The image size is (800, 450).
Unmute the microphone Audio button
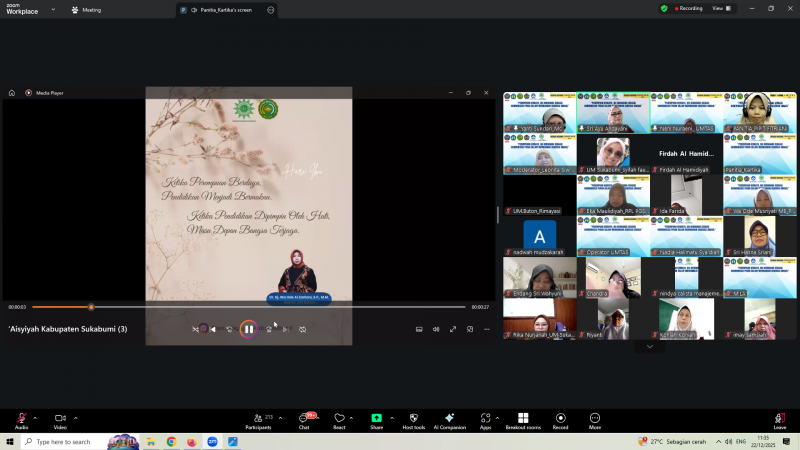tap(21, 418)
